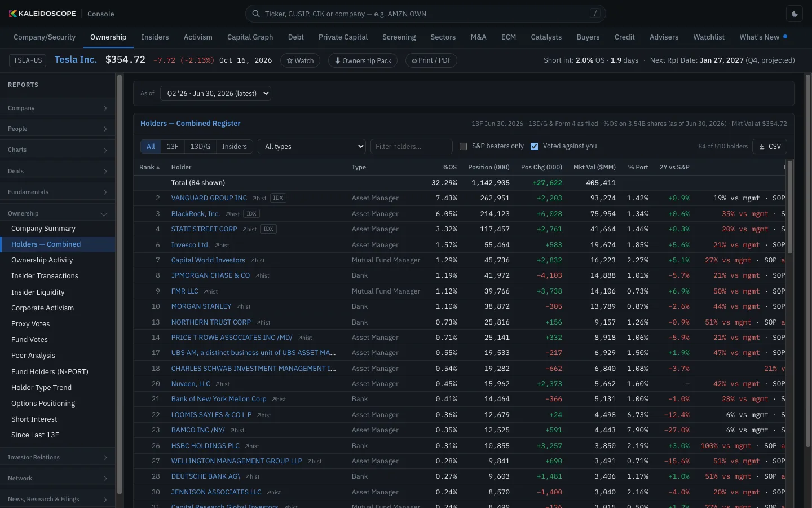The height and width of the screenshot is (508, 812).
Task: Open hist link for STATE STREET CORP
Action: [250, 229]
